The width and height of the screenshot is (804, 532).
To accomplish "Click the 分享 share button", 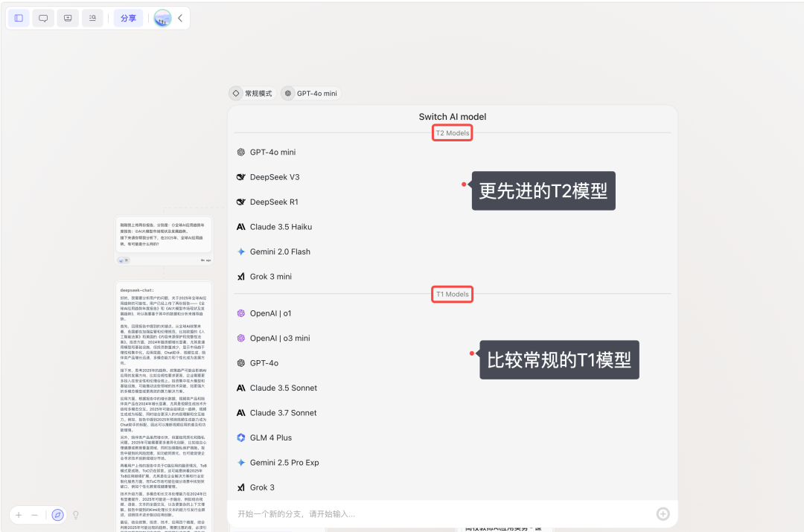I will pos(128,18).
